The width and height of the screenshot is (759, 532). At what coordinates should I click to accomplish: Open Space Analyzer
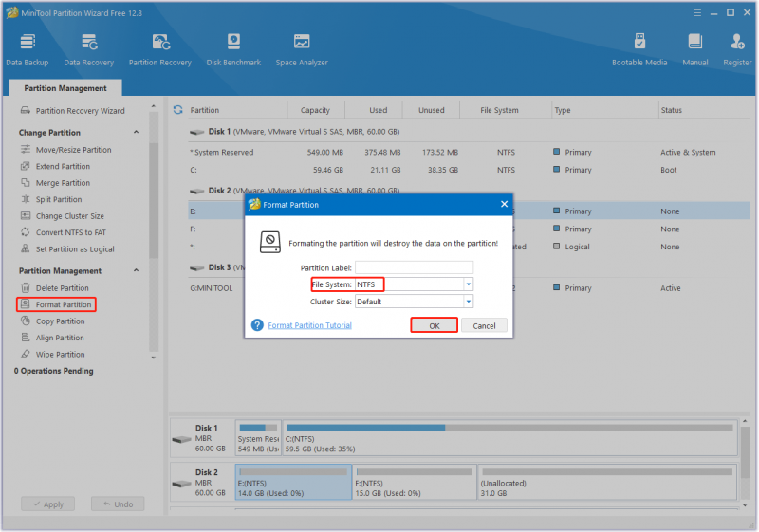302,49
